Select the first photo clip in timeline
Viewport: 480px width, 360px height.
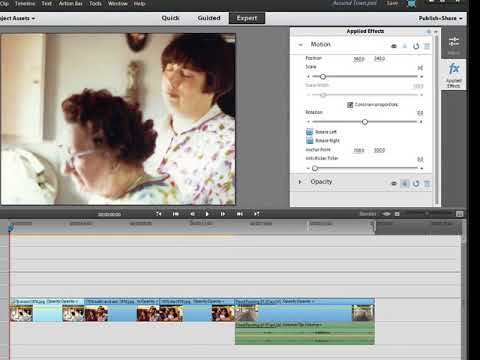tap(47, 310)
